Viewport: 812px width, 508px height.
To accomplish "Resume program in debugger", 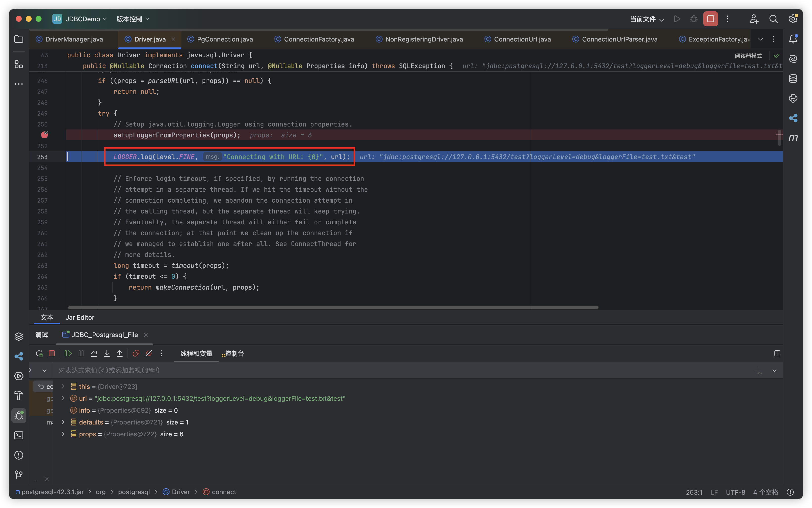I will click(68, 353).
